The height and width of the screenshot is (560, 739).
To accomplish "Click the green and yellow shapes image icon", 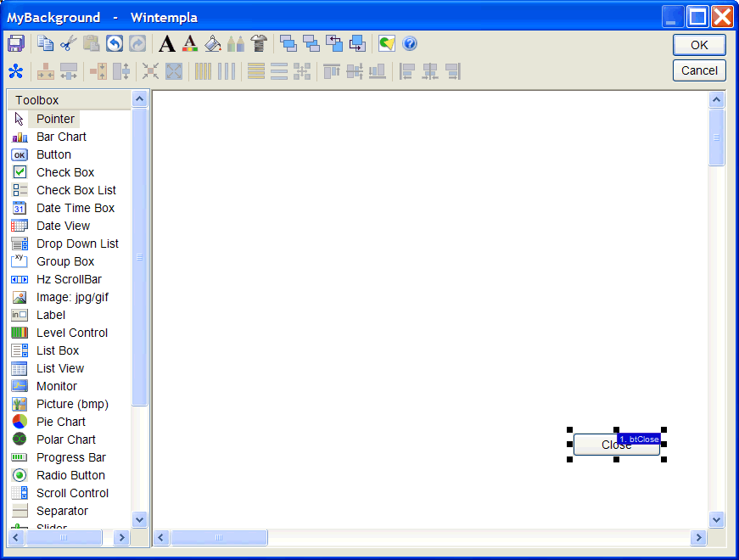I will (386, 43).
